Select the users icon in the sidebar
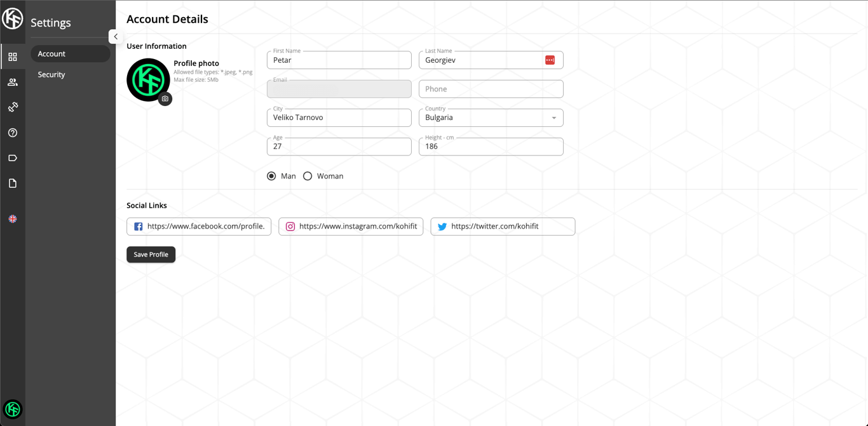This screenshot has height=426, width=868. 13,82
